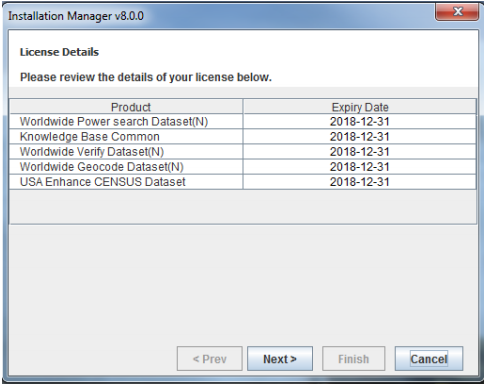The height and width of the screenshot is (385, 484).
Task: Click the Cancel button
Action: (429, 359)
